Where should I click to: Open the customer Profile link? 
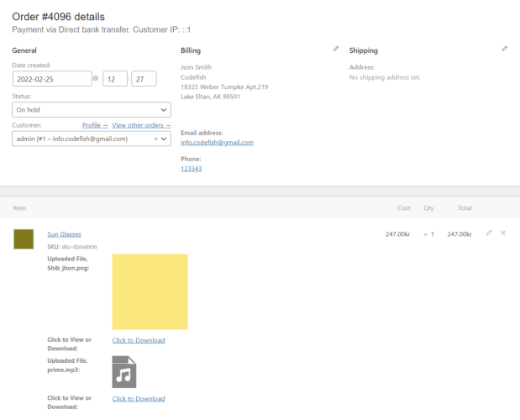pyautogui.click(x=95, y=125)
